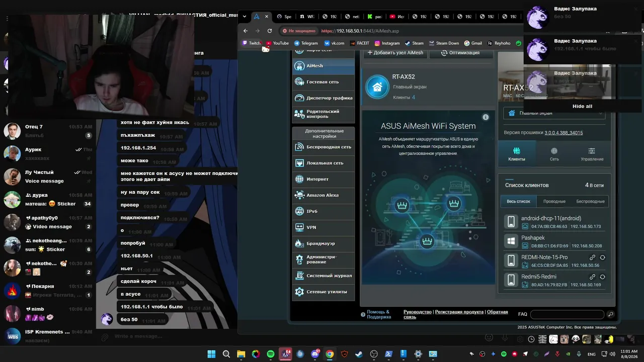Click the Интернет globe icon
The image size is (644, 362).
(299, 179)
